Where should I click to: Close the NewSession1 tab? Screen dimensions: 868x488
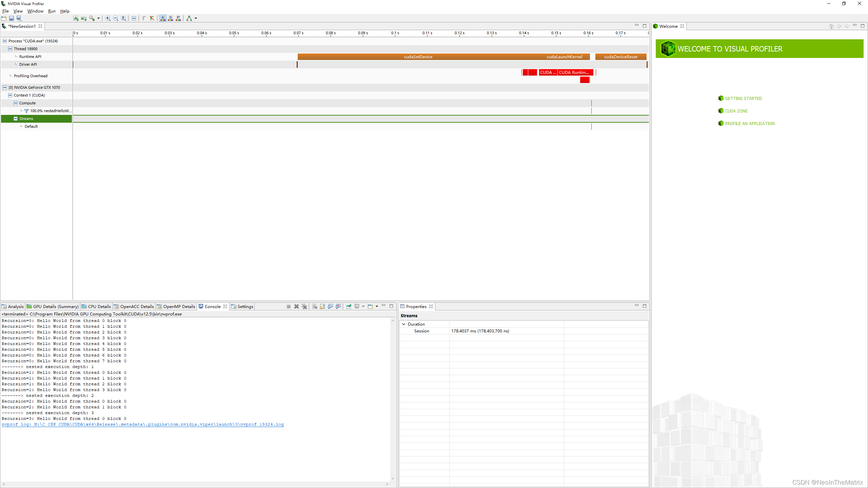40,26
